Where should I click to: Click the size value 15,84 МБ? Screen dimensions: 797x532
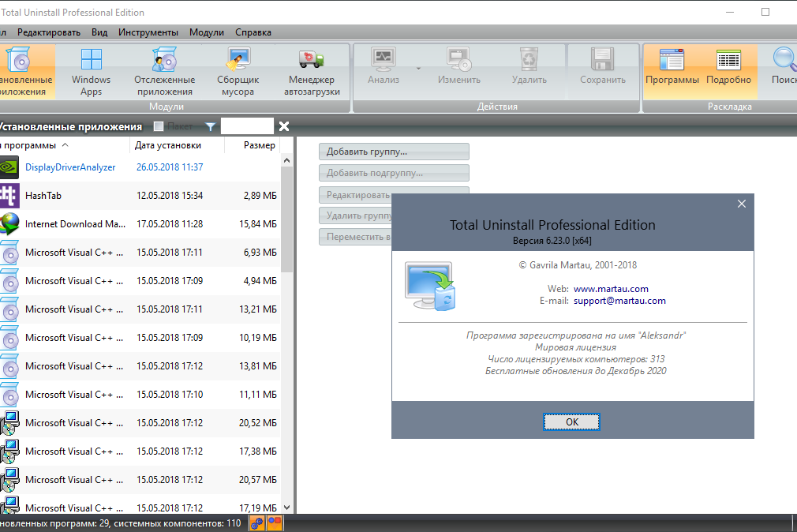(x=258, y=224)
